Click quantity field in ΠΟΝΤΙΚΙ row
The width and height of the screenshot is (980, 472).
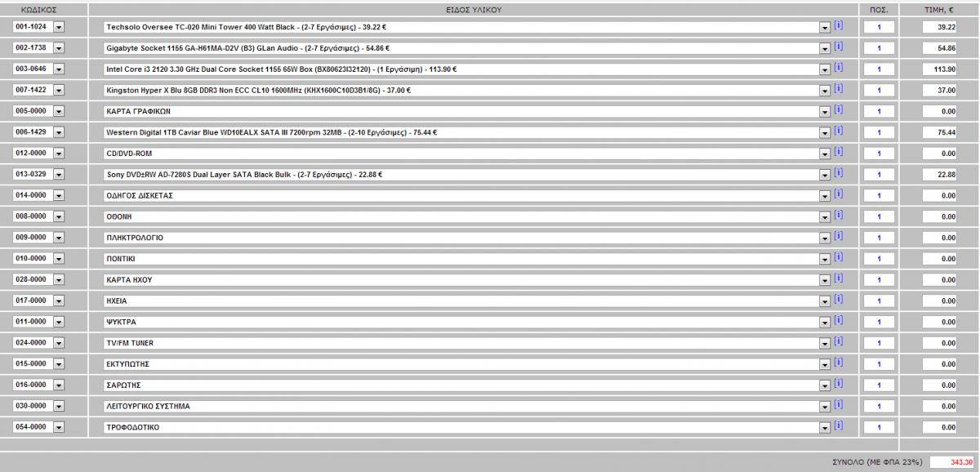(879, 259)
